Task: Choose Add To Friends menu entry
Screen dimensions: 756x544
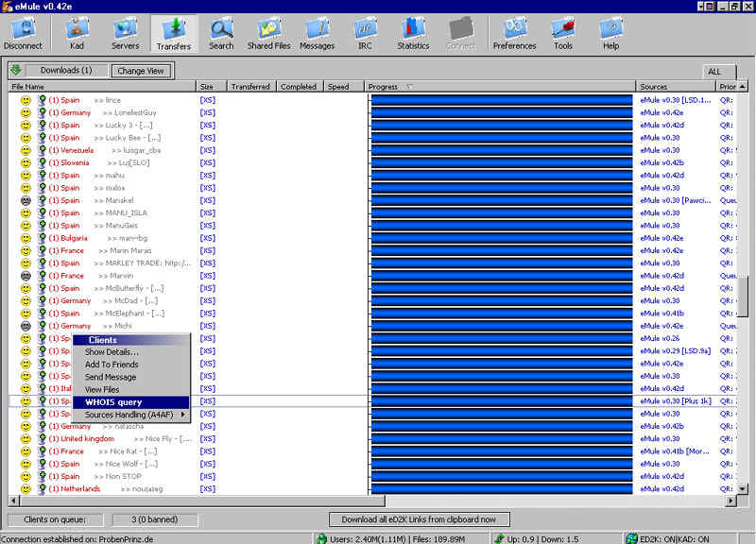Action: coord(131,365)
